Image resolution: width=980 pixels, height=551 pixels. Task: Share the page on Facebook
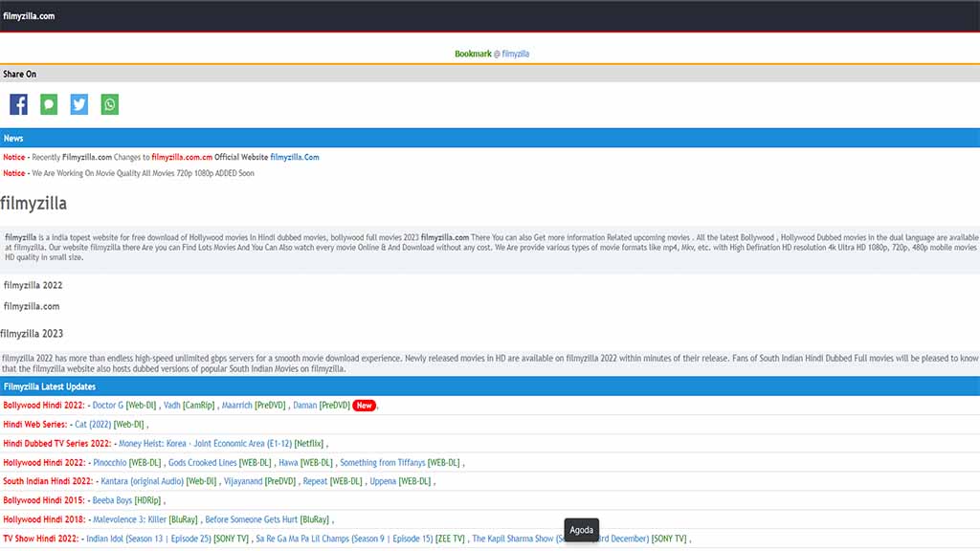[19, 104]
